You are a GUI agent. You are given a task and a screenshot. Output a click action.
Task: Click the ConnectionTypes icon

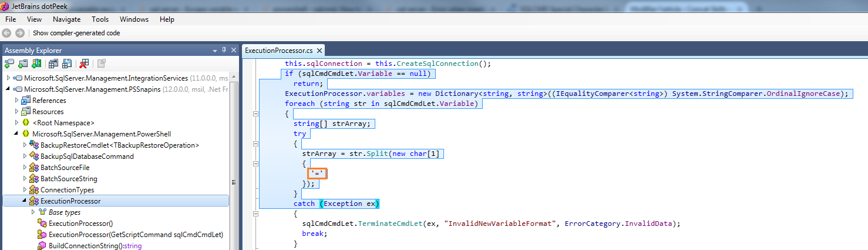tap(34, 190)
